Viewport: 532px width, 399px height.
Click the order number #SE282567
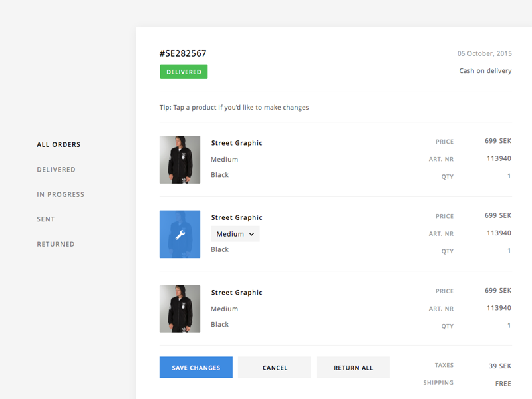183,53
